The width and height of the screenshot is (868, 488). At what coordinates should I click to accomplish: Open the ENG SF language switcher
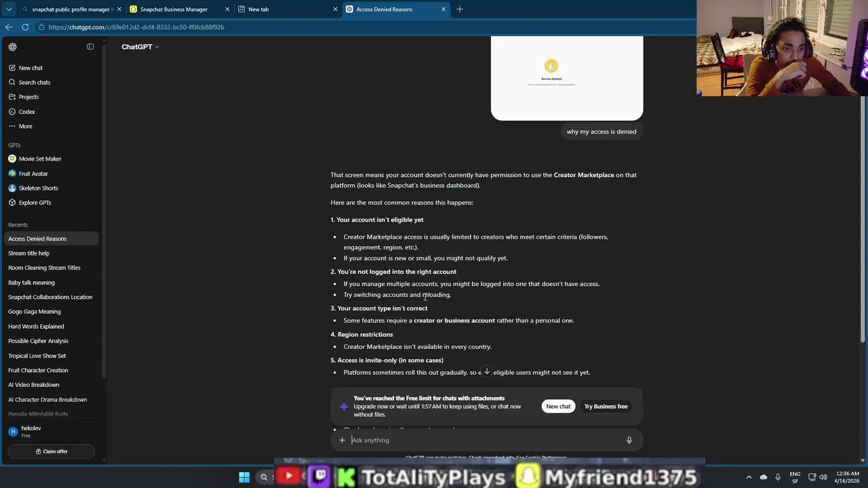(x=795, y=477)
